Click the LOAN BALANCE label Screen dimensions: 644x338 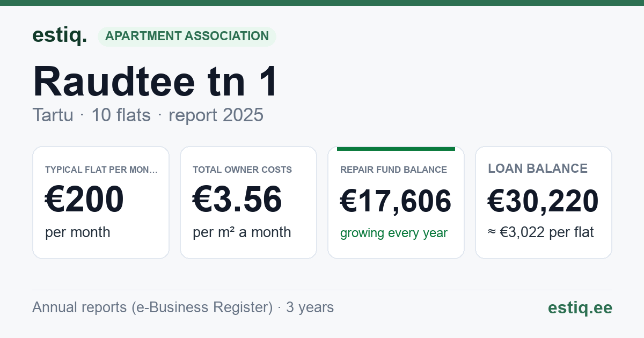(x=538, y=168)
